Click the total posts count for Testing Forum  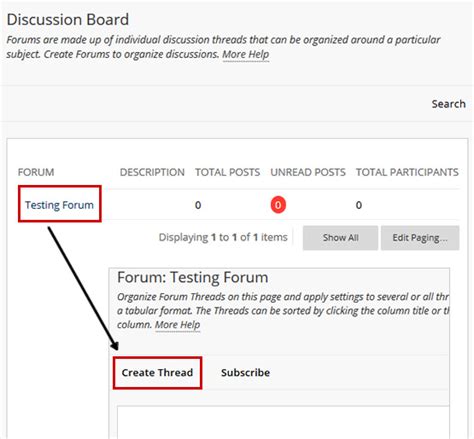(198, 205)
